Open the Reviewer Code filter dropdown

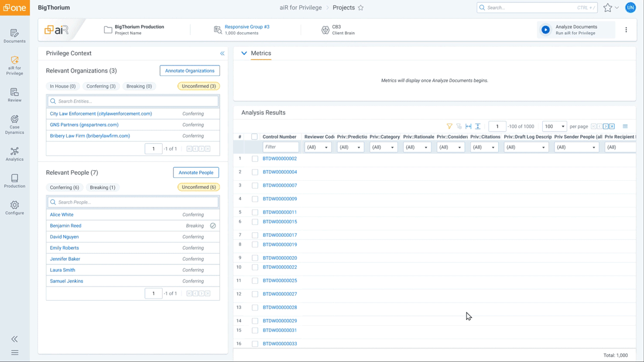point(318,147)
